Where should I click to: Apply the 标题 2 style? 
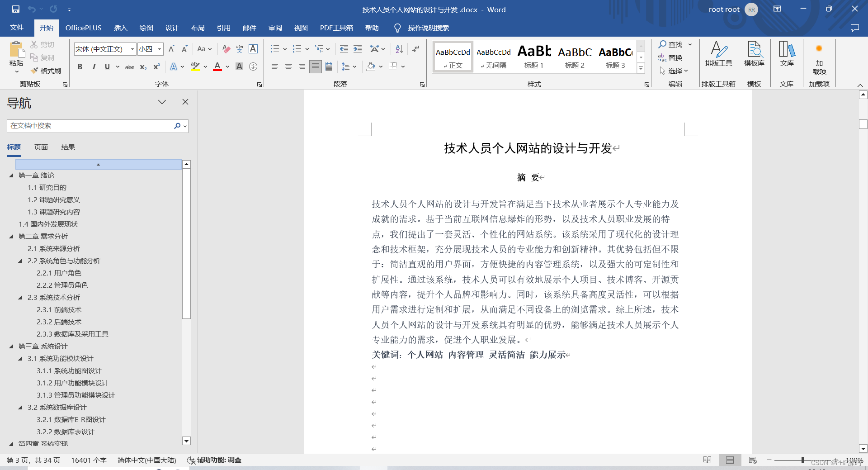click(575, 56)
